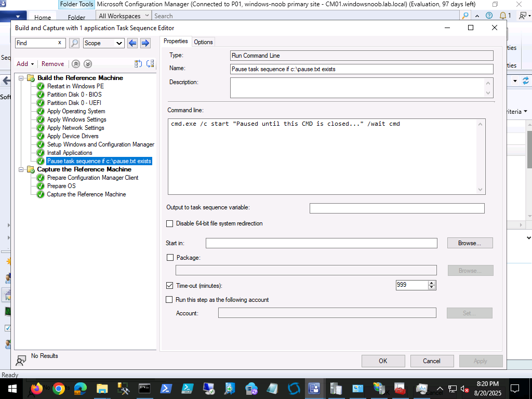This screenshot has height=399, width=532.
Task: Select the Prepare Configuration Manager Client step
Action: point(92,178)
